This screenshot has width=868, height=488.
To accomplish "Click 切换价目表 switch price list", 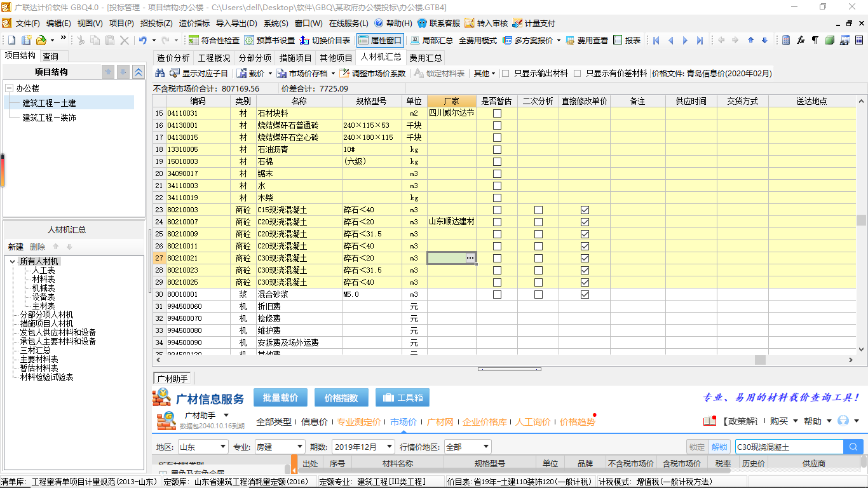I will pyautogui.click(x=325, y=40).
